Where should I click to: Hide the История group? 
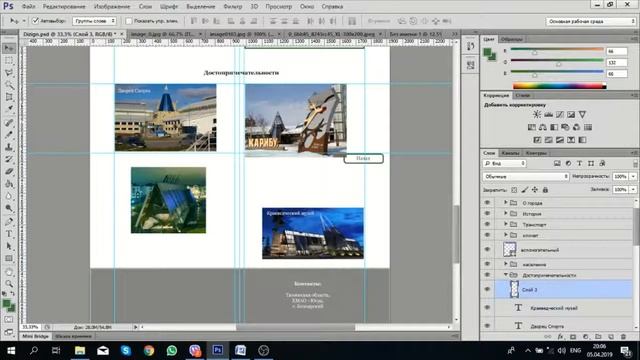coord(487,213)
